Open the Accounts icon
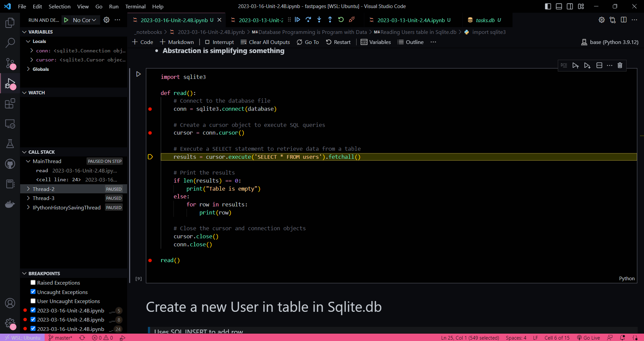The height and width of the screenshot is (341, 644). 10,303
